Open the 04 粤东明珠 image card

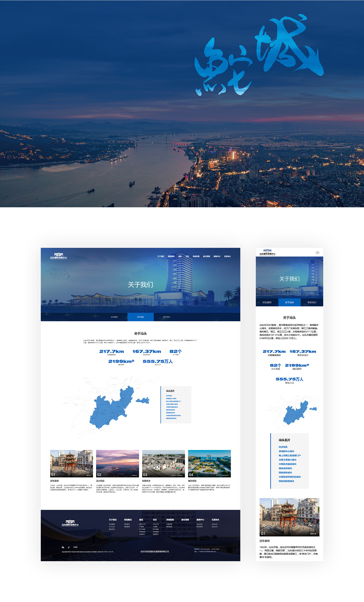pyautogui.click(x=209, y=463)
